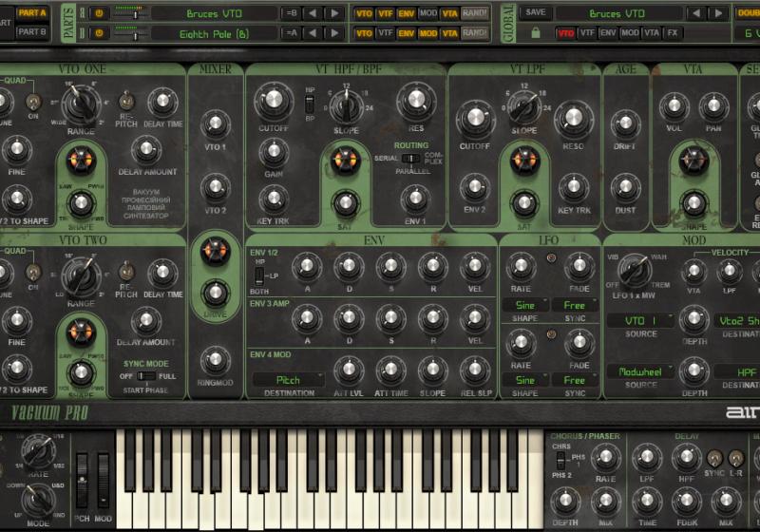Click the Bruces VTO preset name in Part A
The height and width of the screenshot is (532, 760).
[x=214, y=13]
